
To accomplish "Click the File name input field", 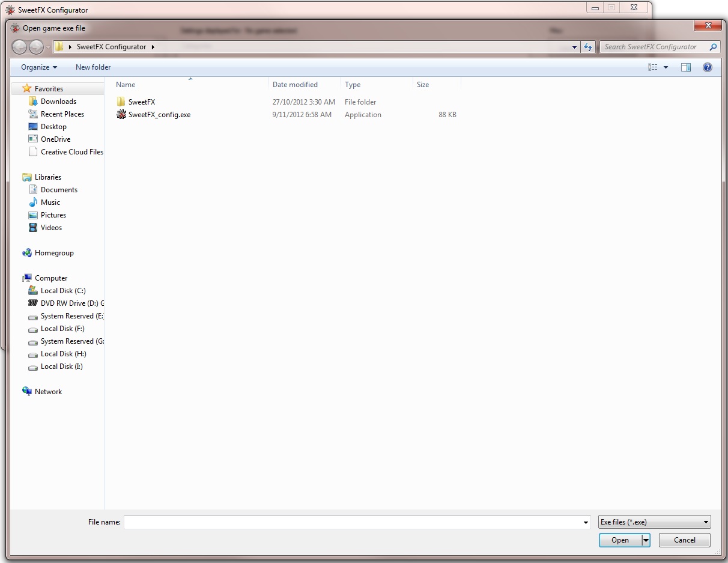I will click(x=353, y=522).
